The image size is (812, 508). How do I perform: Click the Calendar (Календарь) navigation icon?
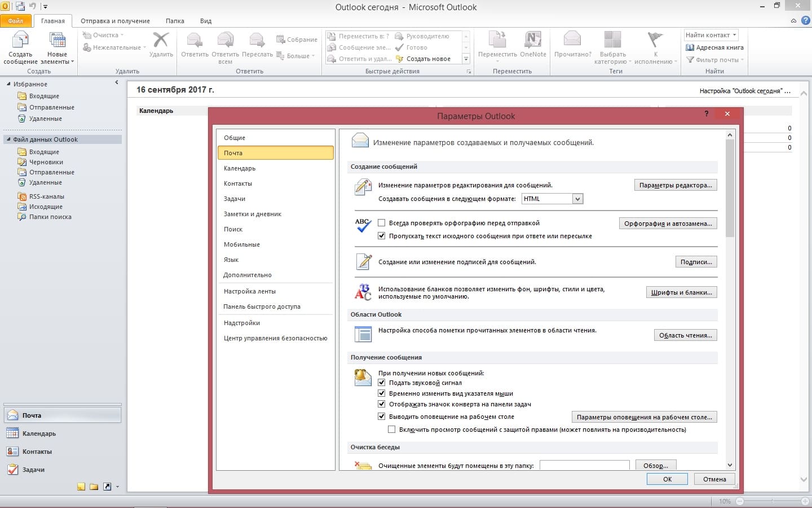pos(12,433)
